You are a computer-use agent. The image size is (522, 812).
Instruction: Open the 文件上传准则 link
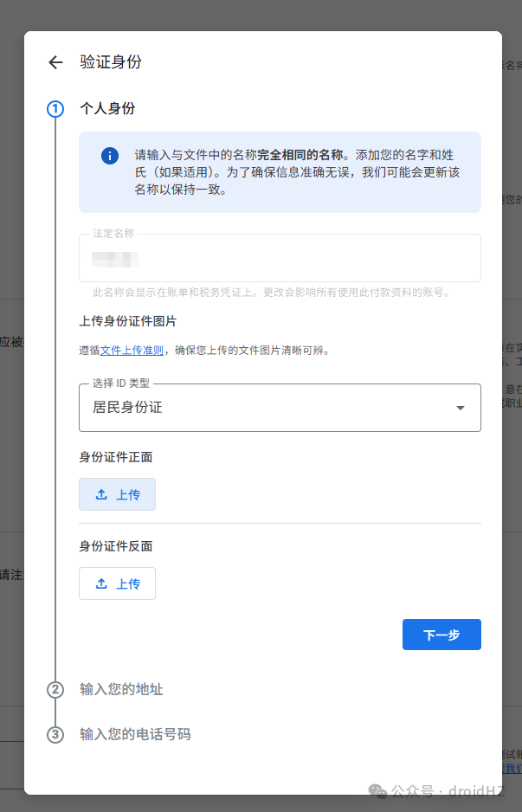[132, 351]
